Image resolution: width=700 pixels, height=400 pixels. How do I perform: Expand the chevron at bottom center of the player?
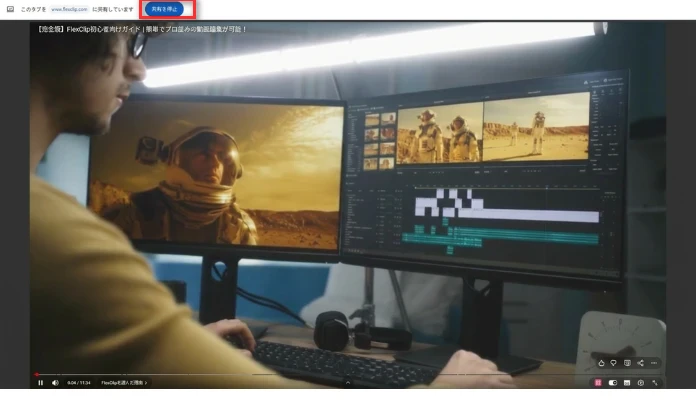pos(348,383)
